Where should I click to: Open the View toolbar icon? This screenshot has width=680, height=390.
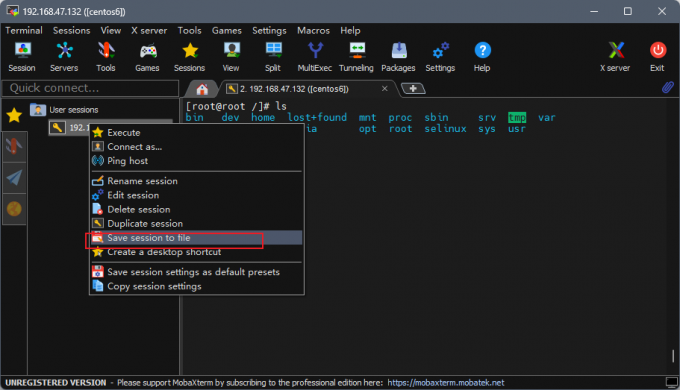coord(231,57)
